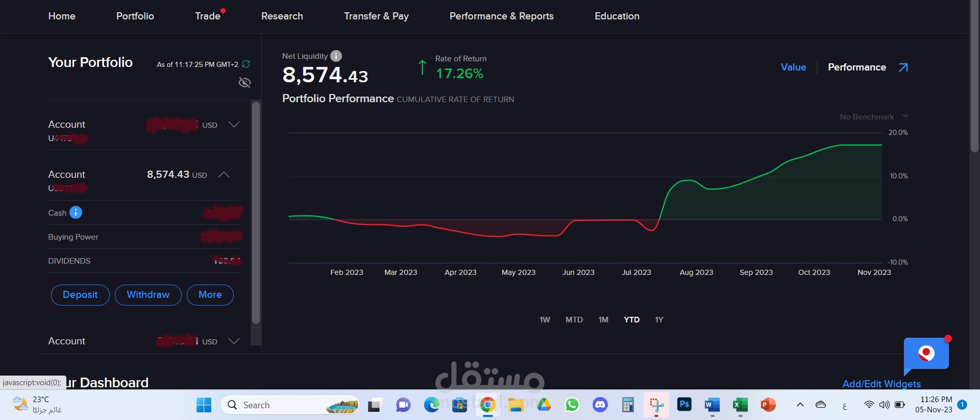
Task: Open the Net Liquidity info icon
Action: tap(336, 56)
